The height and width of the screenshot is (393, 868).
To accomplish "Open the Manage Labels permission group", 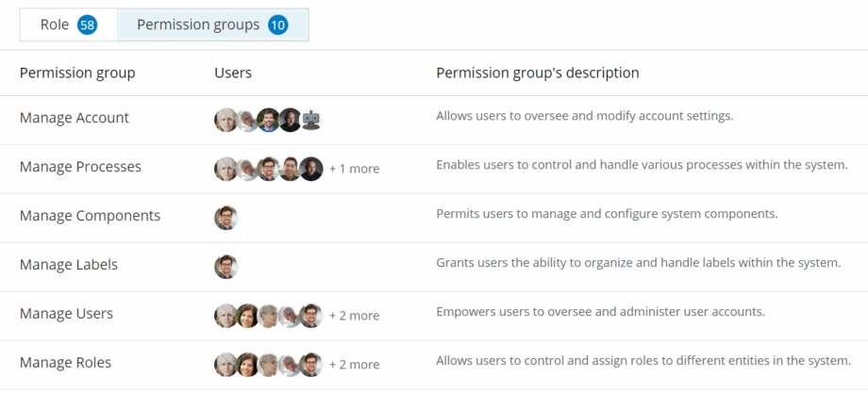I will (69, 266).
